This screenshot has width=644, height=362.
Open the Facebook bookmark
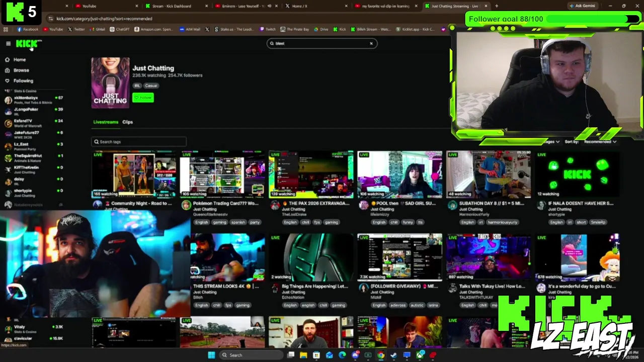pos(28,29)
